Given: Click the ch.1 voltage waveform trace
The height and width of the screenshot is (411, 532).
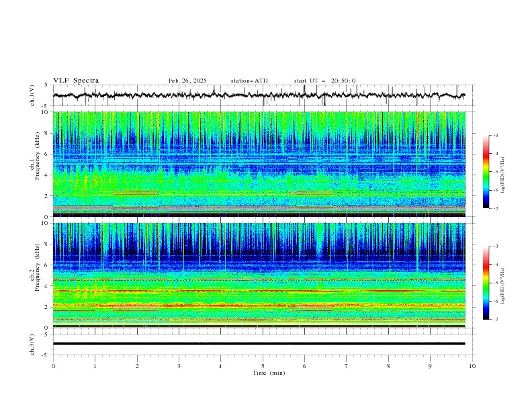Looking at the screenshot, I should click(x=259, y=95).
